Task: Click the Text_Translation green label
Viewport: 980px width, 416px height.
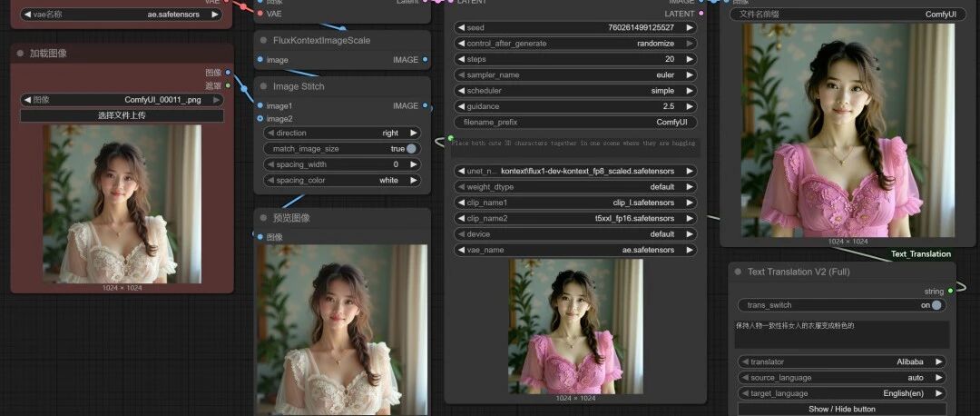Action: point(921,254)
